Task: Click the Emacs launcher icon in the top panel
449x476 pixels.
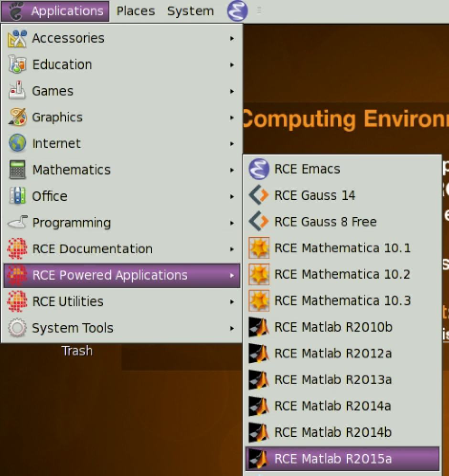Action: pos(237,11)
